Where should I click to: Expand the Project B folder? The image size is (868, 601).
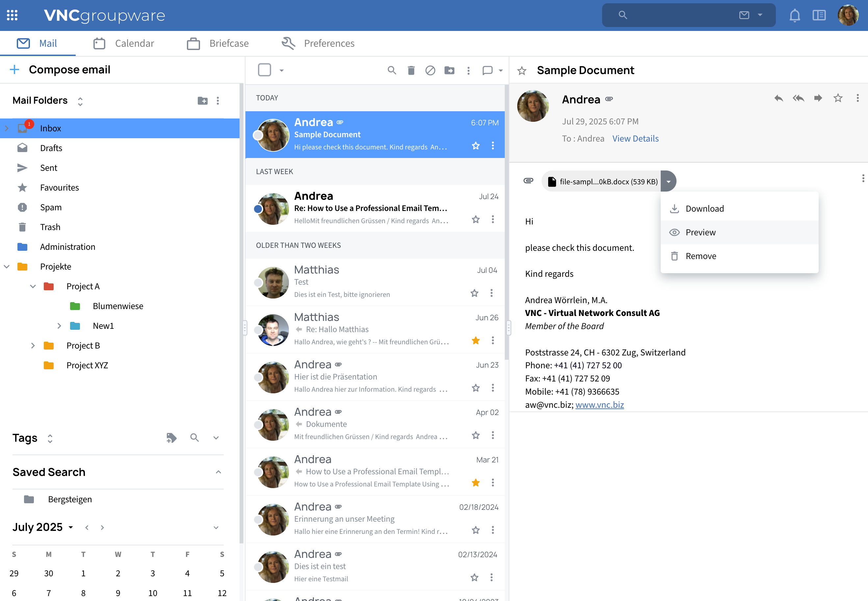(33, 346)
